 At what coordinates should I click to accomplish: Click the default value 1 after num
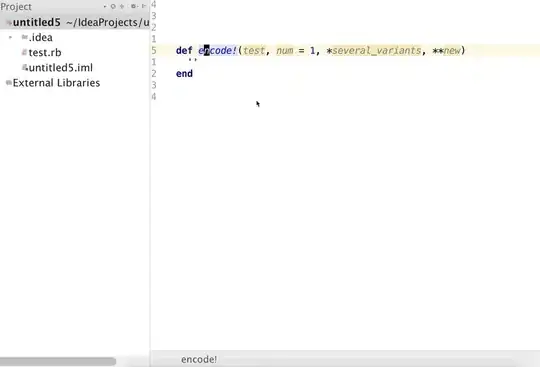312,51
